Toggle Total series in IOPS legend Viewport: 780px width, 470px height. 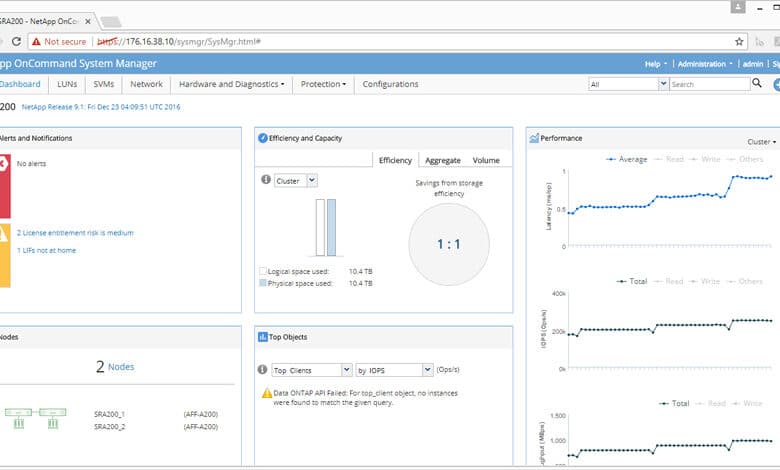(x=632, y=281)
